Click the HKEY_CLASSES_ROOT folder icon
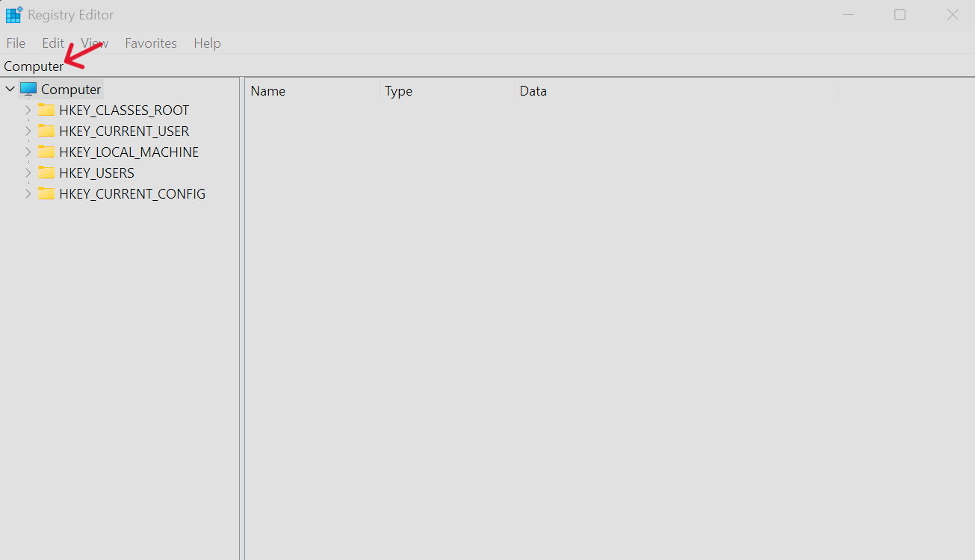This screenshot has width=975, height=560. 47,111
